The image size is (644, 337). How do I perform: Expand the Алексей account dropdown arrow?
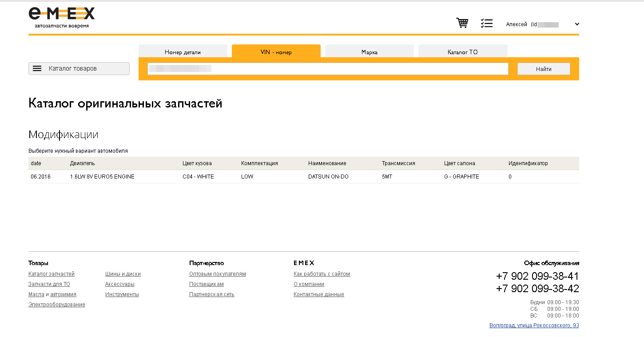[x=577, y=24]
